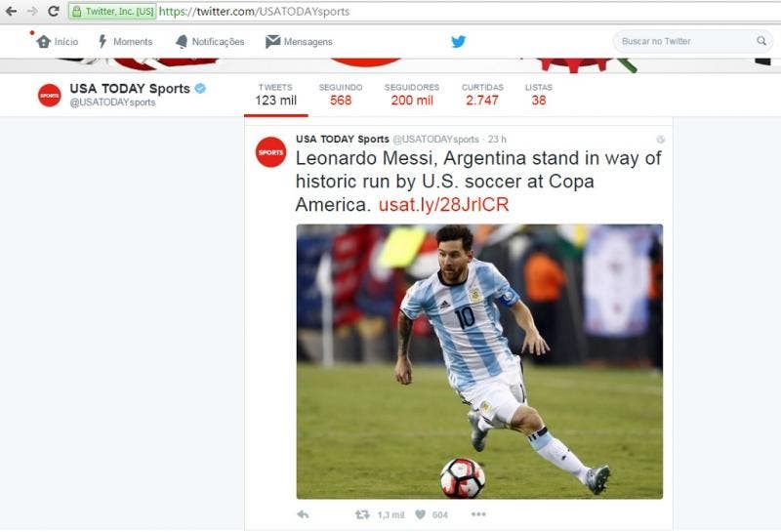Click the search magnifier icon
The image size is (781, 532).
(761, 41)
